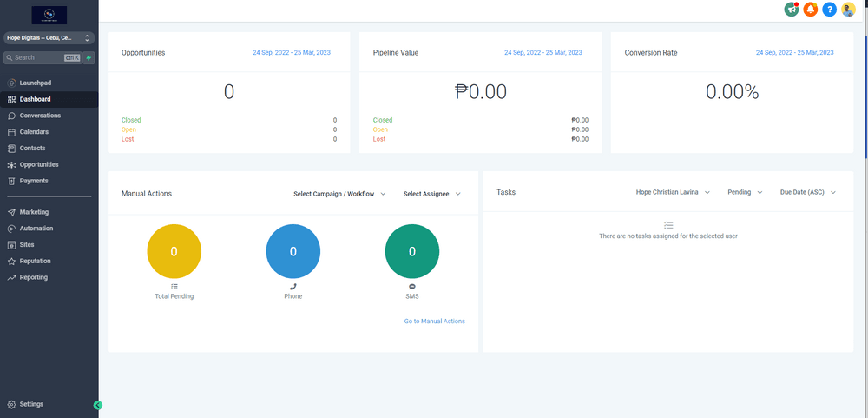This screenshot has height=418, width=868.
Task: Click the Marketing paper plane icon
Action: pyautogui.click(x=11, y=212)
